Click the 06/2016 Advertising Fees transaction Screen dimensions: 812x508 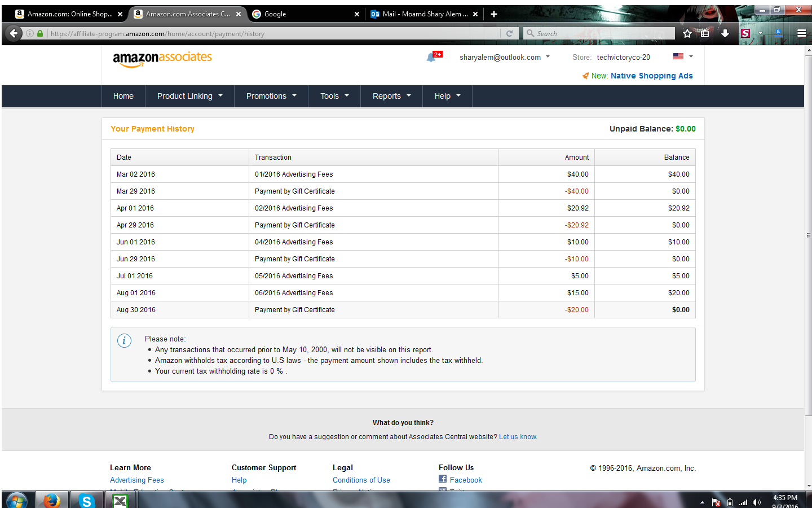coord(294,293)
